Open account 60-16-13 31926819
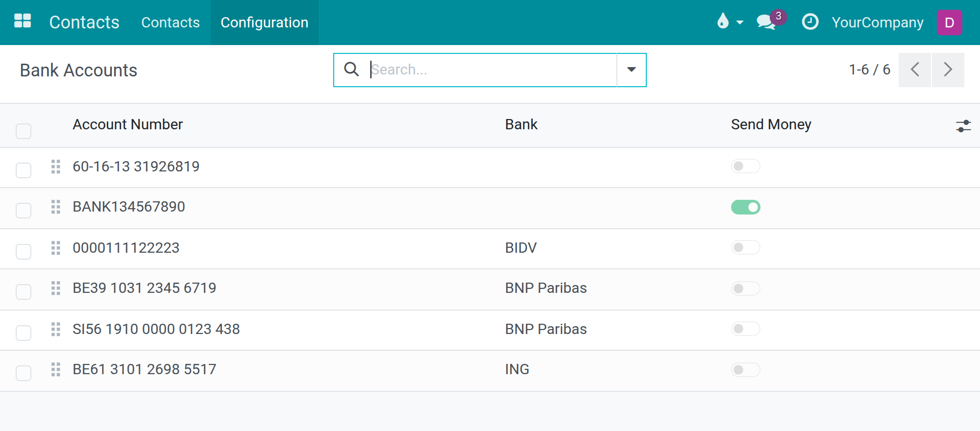980x431 pixels. tap(136, 167)
